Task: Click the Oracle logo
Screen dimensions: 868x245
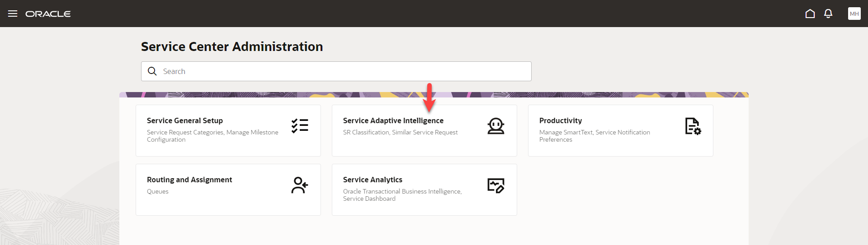Action: pyautogui.click(x=48, y=14)
